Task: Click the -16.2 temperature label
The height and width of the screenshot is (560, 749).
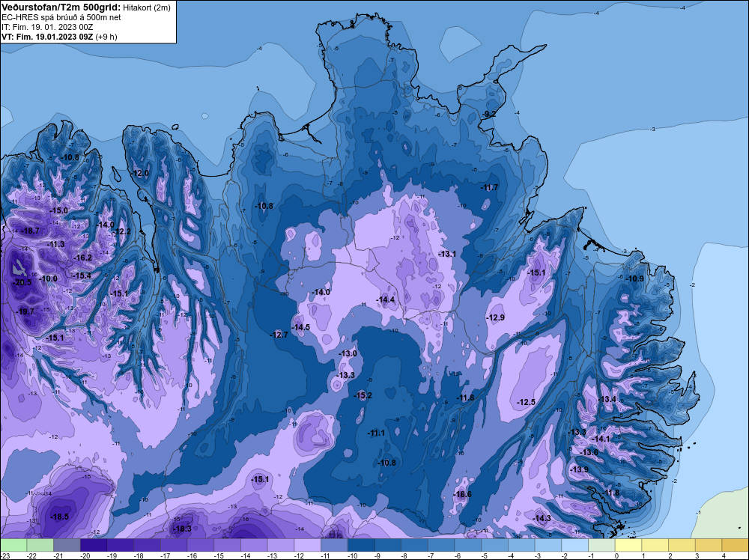Action: (x=82, y=258)
